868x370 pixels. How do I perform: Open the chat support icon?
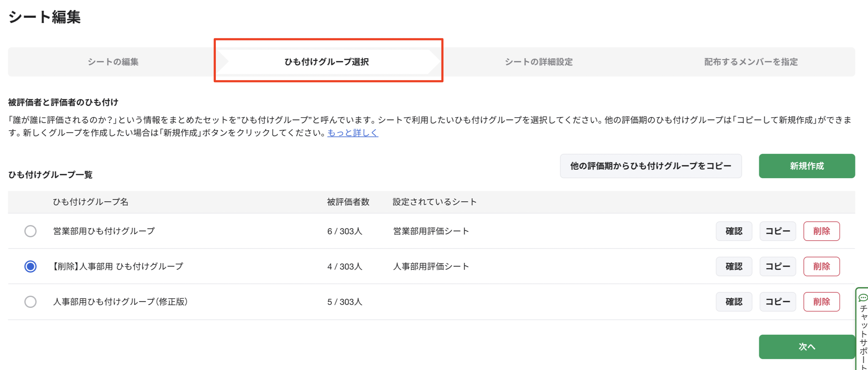(863, 298)
